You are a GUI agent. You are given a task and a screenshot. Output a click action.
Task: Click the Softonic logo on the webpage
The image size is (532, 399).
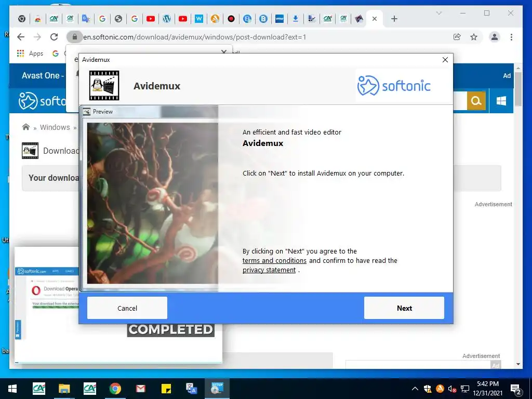(43, 100)
